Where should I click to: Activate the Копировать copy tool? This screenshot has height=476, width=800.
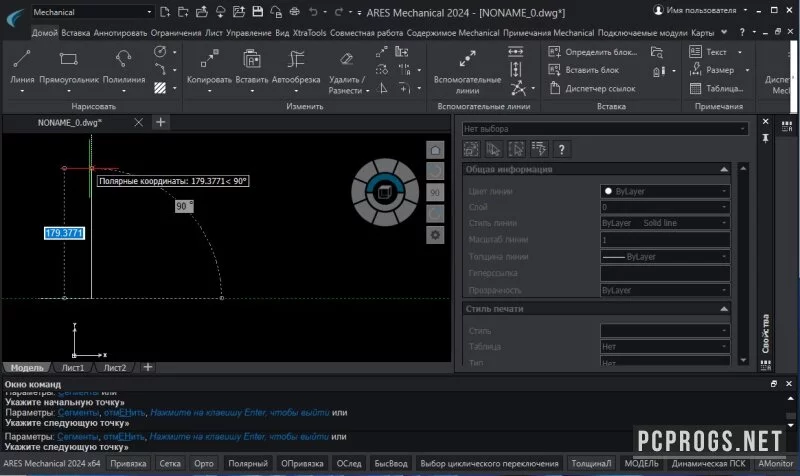(209, 68)
